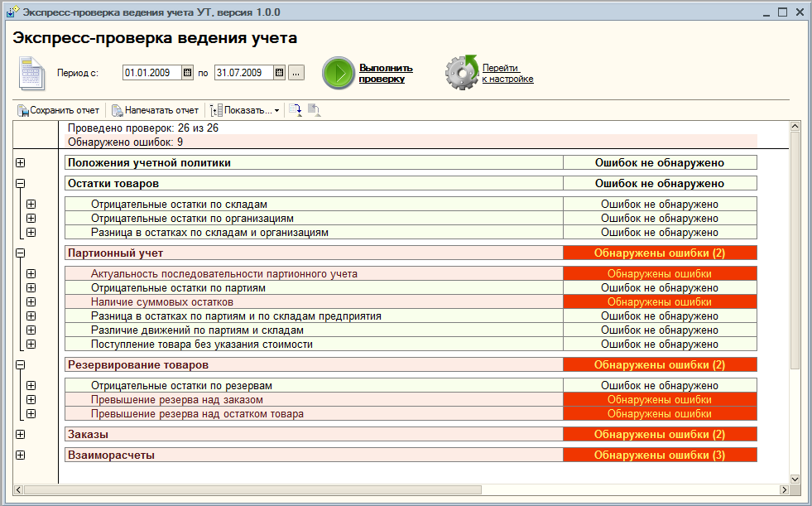Click the report document icon beside Период
Viewport: 812px width, 506px height.
(32, 73)
